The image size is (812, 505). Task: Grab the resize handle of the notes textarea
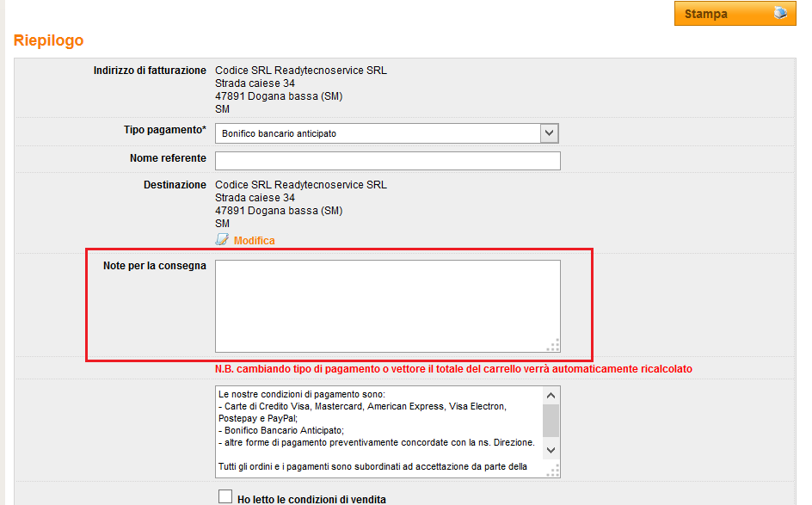click(553, 345)
